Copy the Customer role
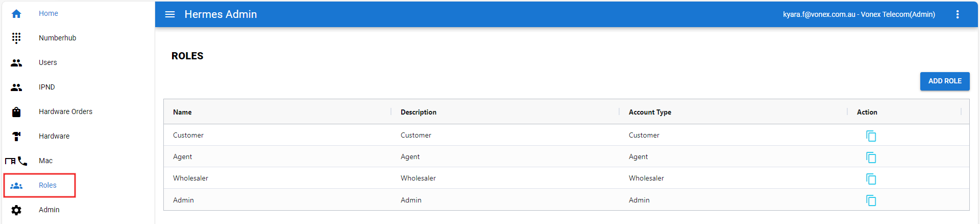This screenshot has height=224, width=980. pyautogui.click(x=871, y=136)
